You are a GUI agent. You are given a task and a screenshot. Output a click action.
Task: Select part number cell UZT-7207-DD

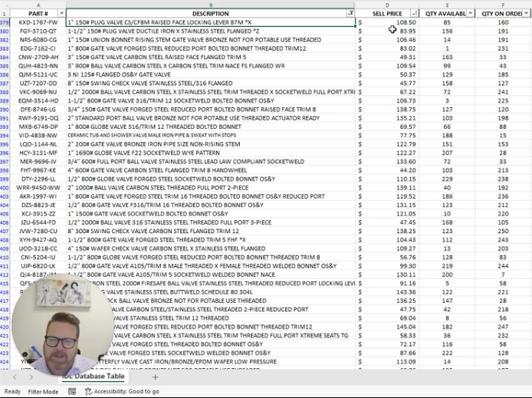tap(38, 83)
